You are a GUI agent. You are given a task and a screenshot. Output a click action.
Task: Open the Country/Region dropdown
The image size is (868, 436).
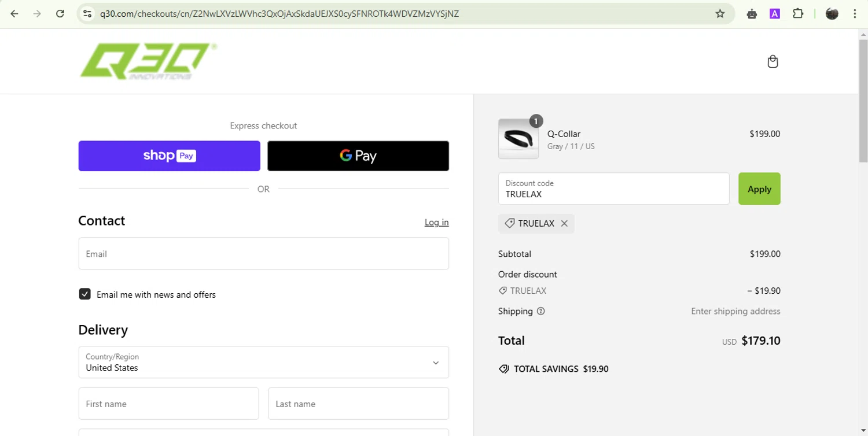(x=263, y=362)
